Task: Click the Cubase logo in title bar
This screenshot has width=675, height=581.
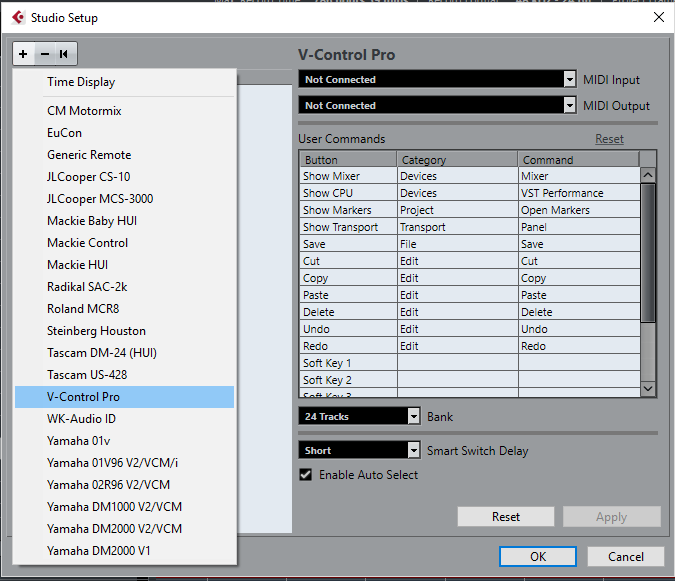Action: (17, 18)
